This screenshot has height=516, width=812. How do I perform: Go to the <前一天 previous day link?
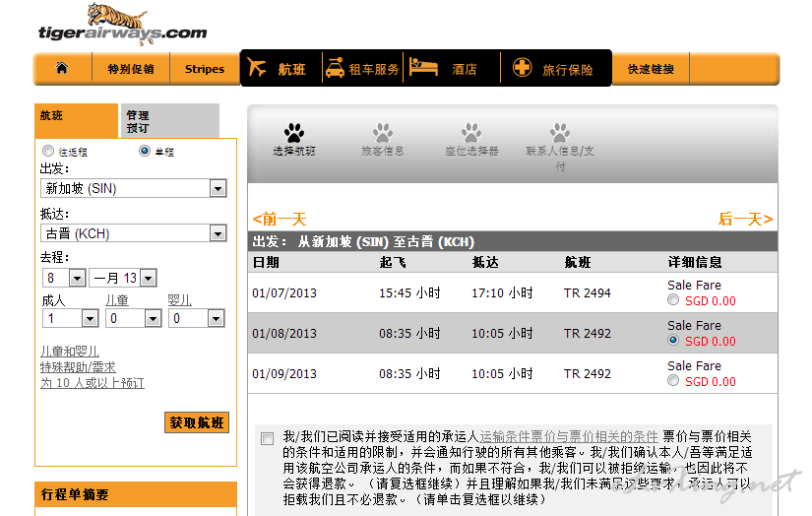tap(280, 220)
